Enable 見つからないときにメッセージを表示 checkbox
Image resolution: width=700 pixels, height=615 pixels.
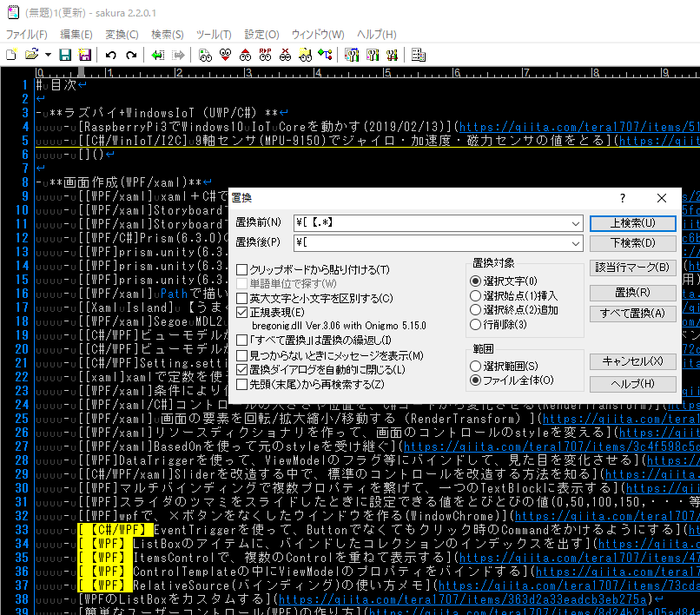[x=242, y=356]
